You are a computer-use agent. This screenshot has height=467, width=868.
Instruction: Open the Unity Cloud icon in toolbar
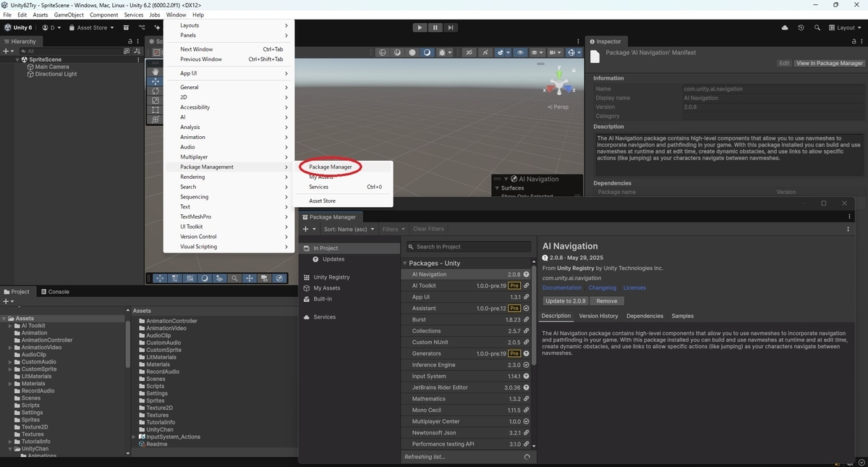(785, 28)
